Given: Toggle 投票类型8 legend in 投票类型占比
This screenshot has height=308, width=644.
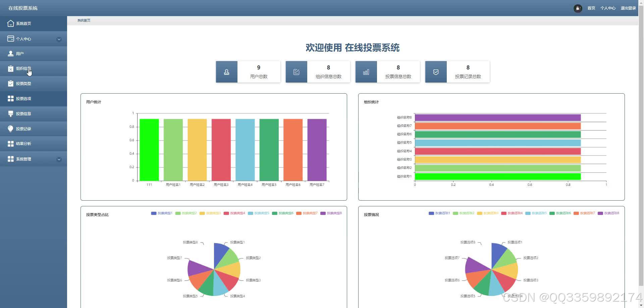Looking at the screenshot, I should click(x=331, y=213).
